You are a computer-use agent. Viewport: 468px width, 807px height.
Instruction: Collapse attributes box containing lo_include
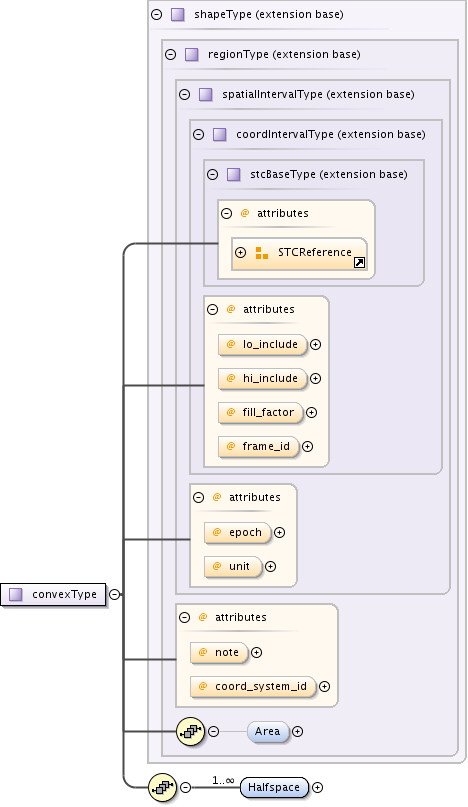click(212, 309)
